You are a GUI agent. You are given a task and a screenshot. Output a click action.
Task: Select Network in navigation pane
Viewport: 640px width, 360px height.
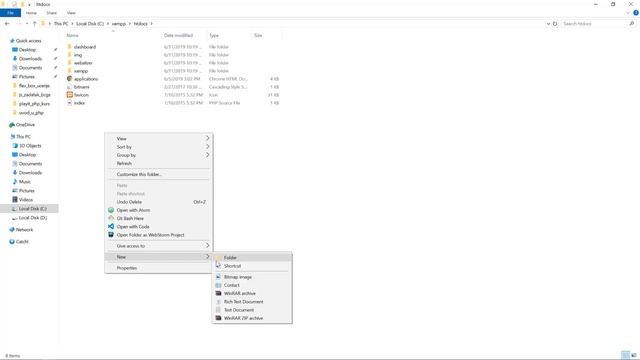[x=24, y=230]
